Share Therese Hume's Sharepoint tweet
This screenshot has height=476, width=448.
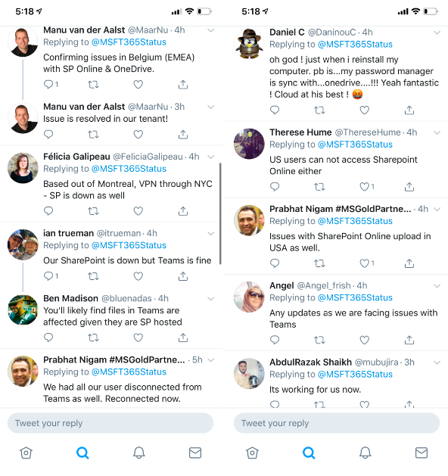pyautogui.click(x=409, y=186)
